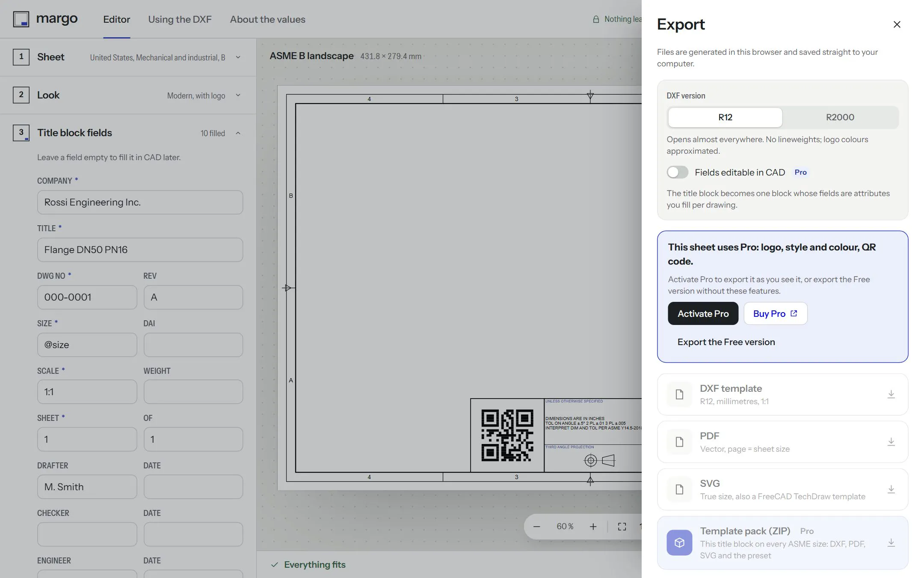Zoom in with the plus button
The width and height of the screenshot is (924, 578).
click(593, 526)
